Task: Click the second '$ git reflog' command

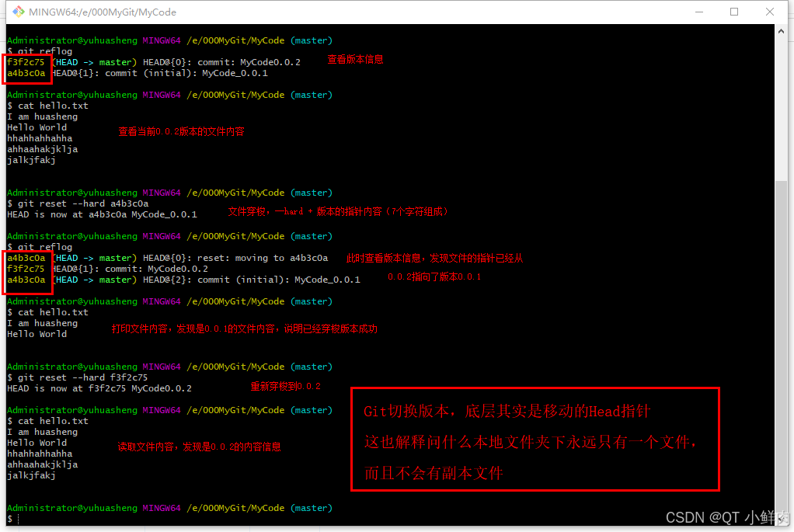Action: (40, 247)
